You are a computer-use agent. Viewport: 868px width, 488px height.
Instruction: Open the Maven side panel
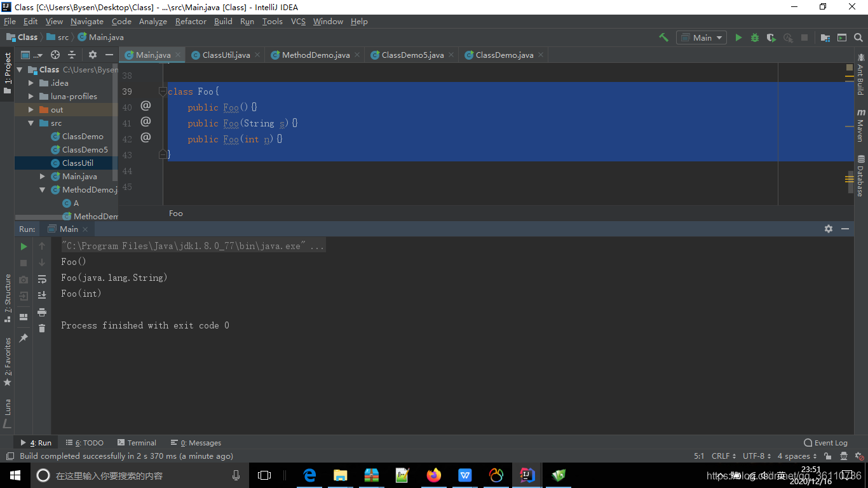[862, 127]
